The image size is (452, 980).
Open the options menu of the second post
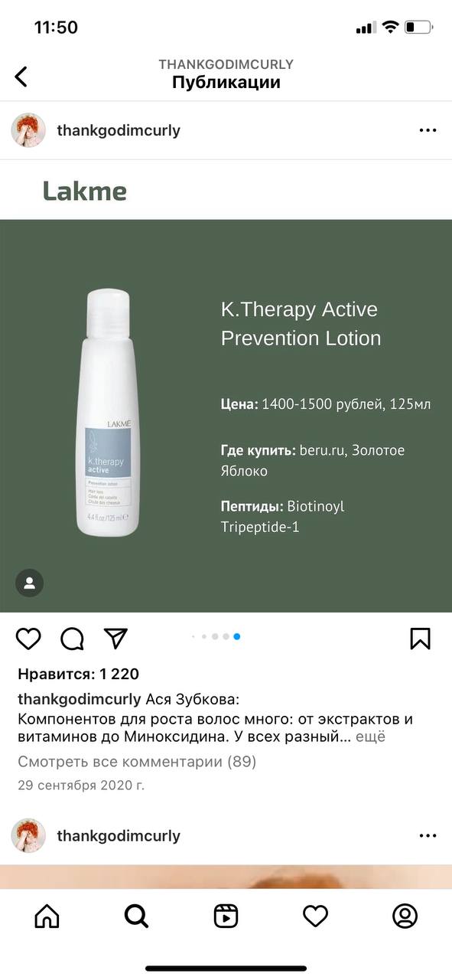pos(428,836)
